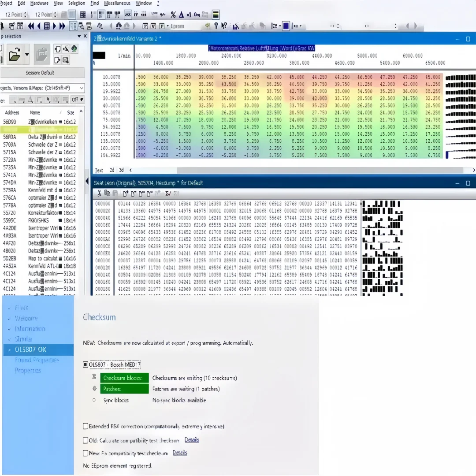The image size is (476, 476).
Task: Click the copy icon in the hexdump toolbar
Action: coord(107,193)
